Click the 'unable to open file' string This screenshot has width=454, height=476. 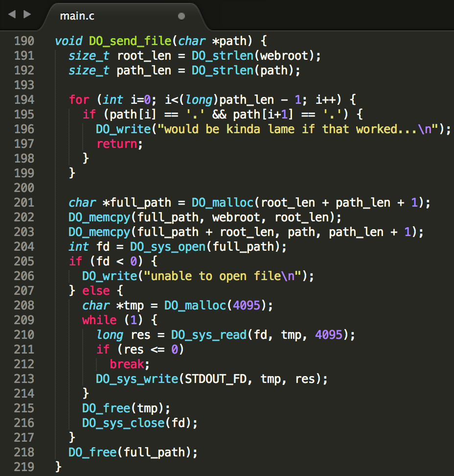point(223,276)
